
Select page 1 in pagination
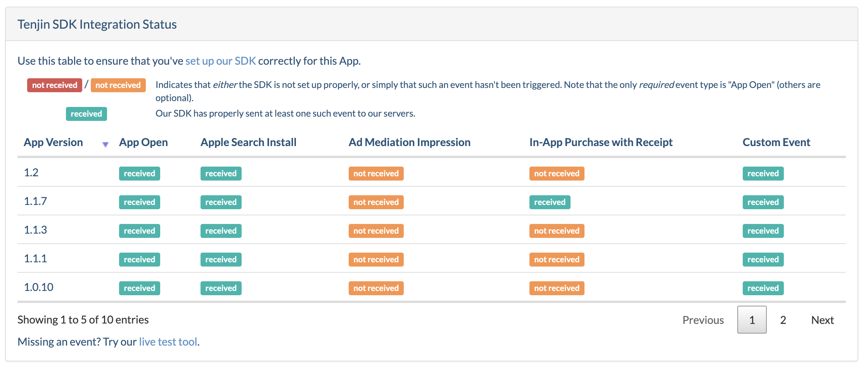[752, 320]
